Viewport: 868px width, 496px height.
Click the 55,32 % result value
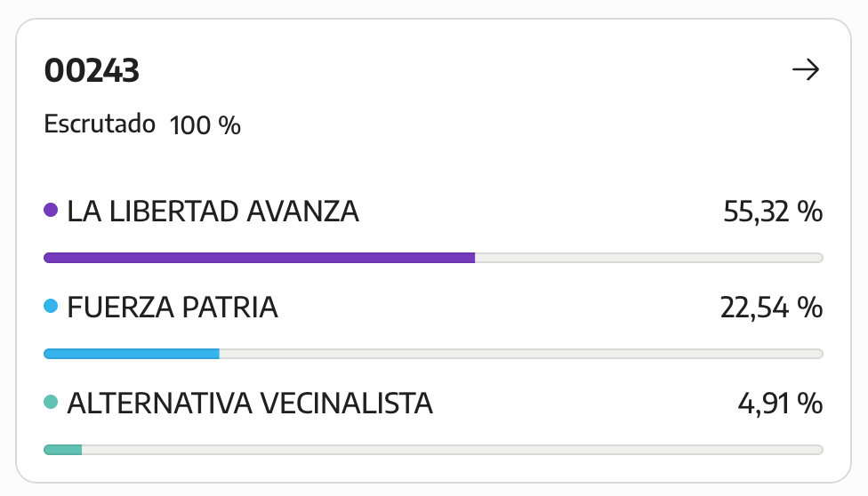(x=773, y=212)
